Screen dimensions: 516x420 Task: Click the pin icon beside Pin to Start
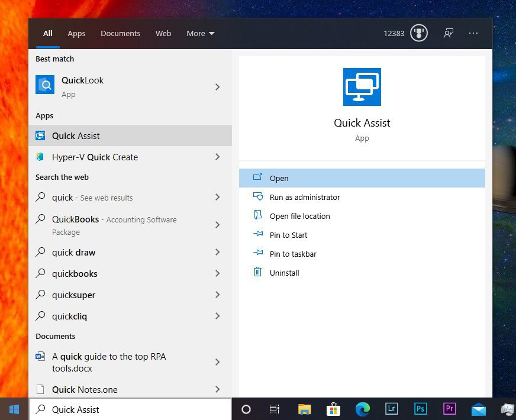tap(258, 234)
